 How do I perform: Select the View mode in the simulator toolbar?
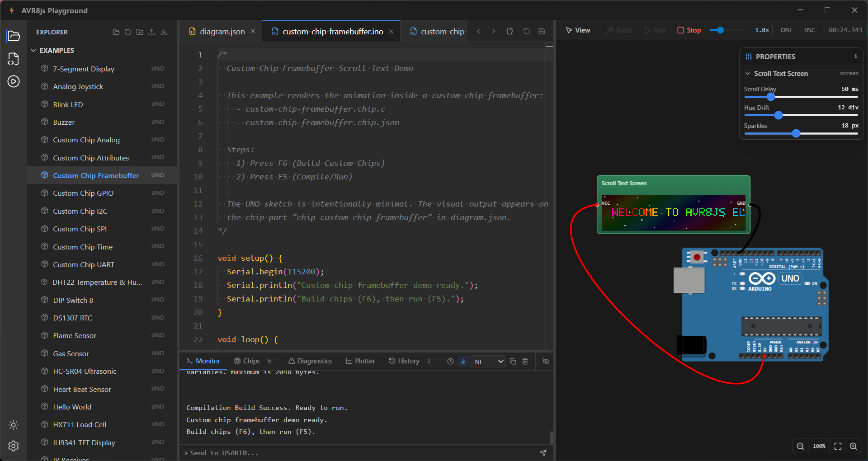click(x=578, y=30)
